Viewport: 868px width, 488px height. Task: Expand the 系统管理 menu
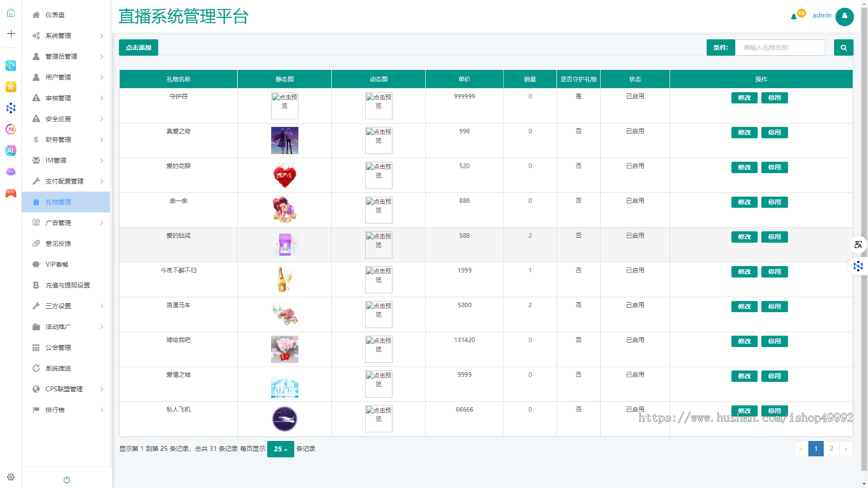click(66, 35)
